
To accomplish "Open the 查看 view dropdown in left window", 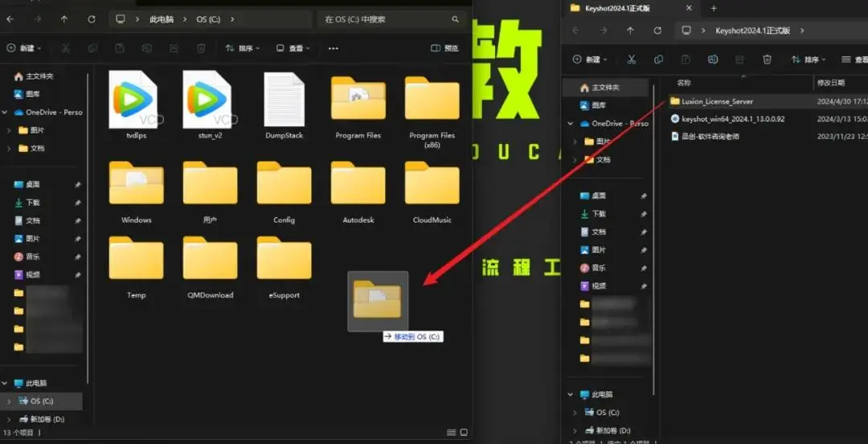I will (x=293, y=48).
